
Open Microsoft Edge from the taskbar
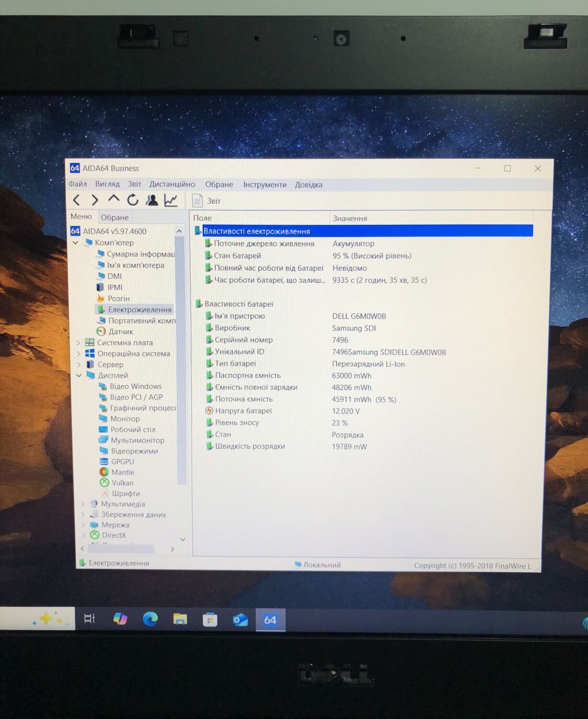(x=150, y=619)
